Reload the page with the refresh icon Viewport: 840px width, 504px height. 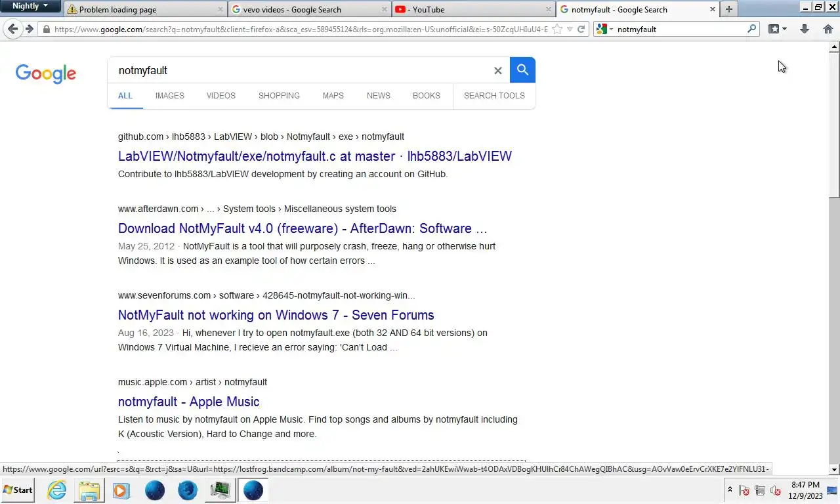(x=581, y=29)
